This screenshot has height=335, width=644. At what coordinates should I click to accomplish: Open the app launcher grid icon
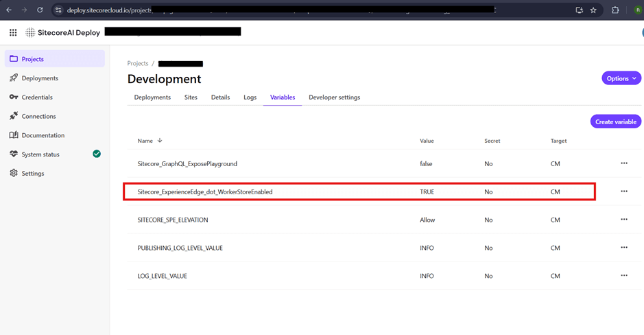point(13,32)
